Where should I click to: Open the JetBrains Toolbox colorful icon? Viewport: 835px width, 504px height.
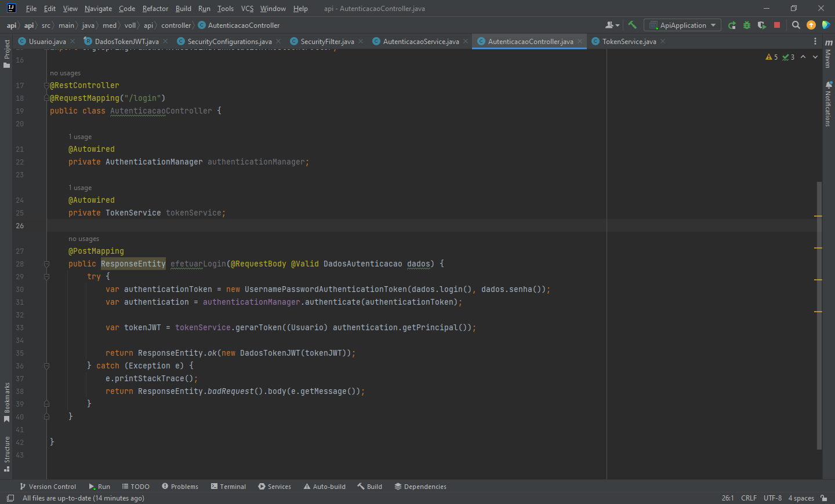(826, 25)
